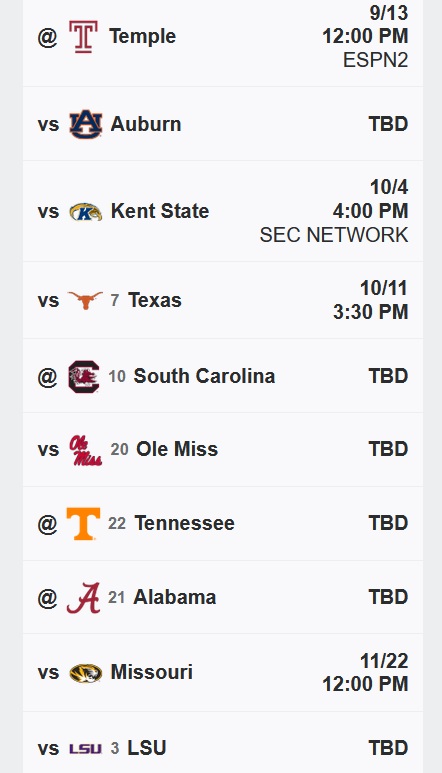Open the South Carolina team link

click(x=204, y=376)
